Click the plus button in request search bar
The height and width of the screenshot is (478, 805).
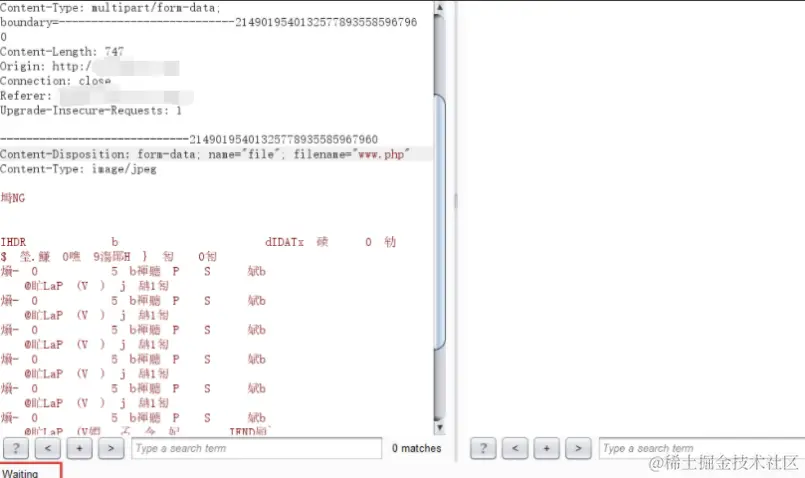(80, 448)
